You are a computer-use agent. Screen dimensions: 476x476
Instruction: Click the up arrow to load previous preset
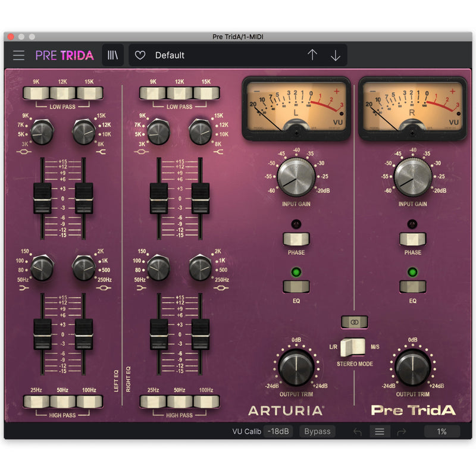pyautogui.click(x=312, y=55)
